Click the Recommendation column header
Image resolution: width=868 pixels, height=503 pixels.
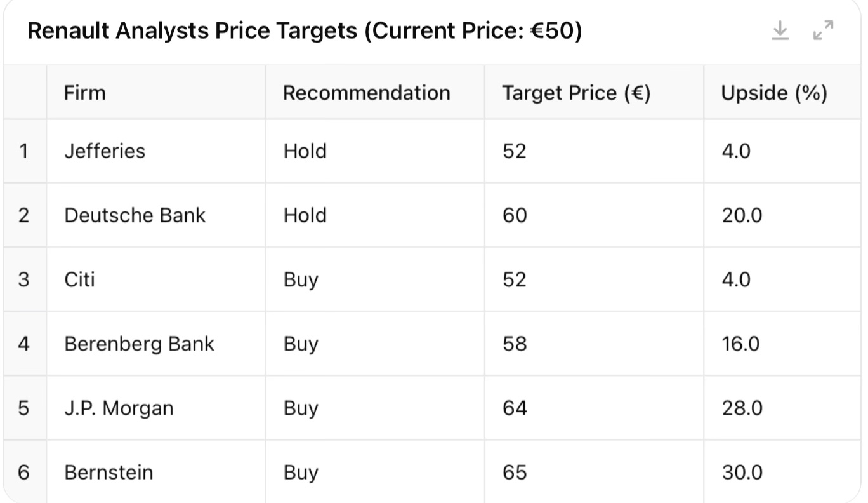[366, 93]
